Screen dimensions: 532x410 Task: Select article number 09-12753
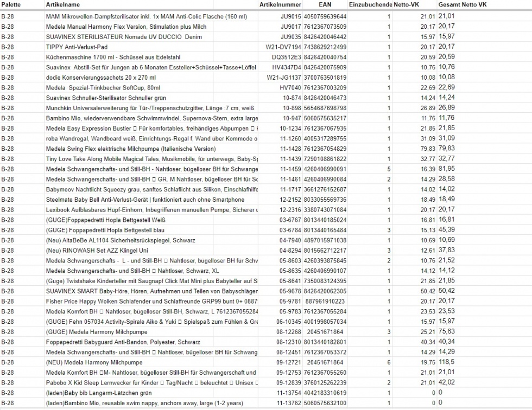point(289,372)
